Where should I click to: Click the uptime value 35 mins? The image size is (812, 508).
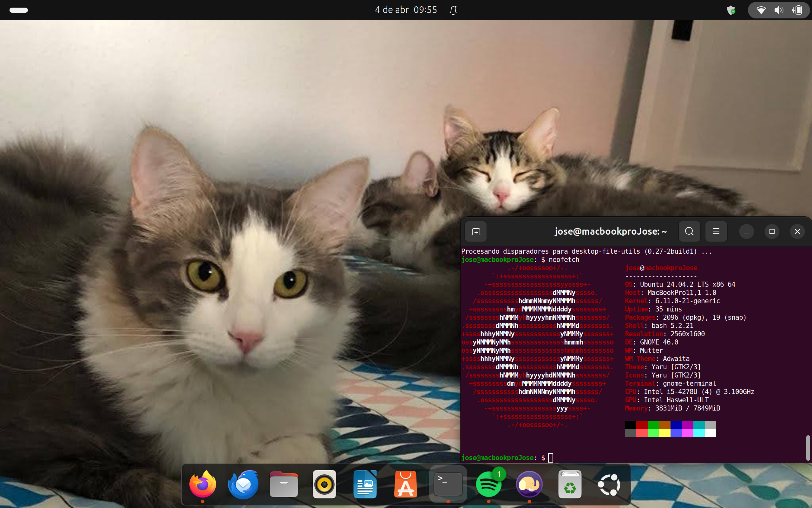[x=668, y=309]
